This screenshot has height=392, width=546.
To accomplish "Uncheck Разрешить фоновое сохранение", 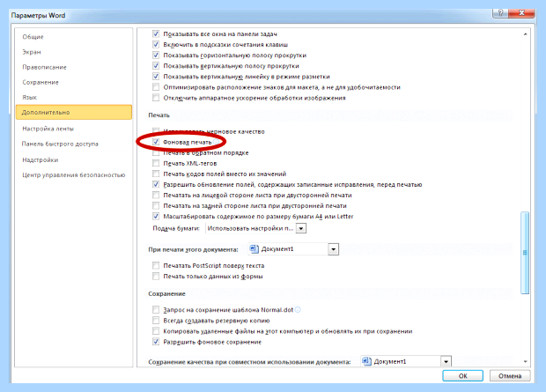I will coord(156,342).
